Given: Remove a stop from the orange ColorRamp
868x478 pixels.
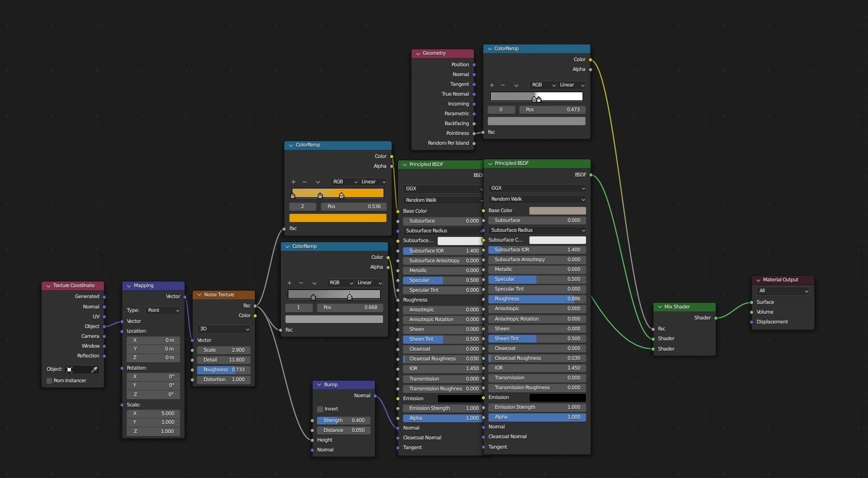Looking at the screenshot, I should (305, 182).
